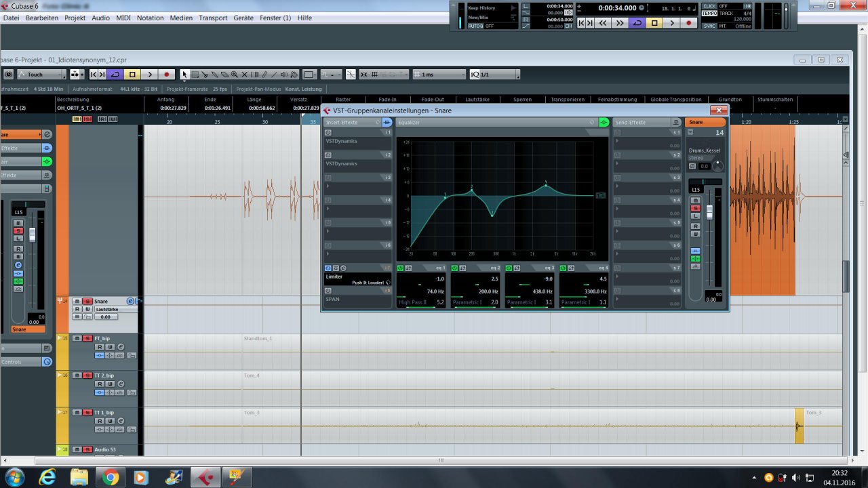
Task: Click the Snare channel name label
Action: tap(705, 122)
